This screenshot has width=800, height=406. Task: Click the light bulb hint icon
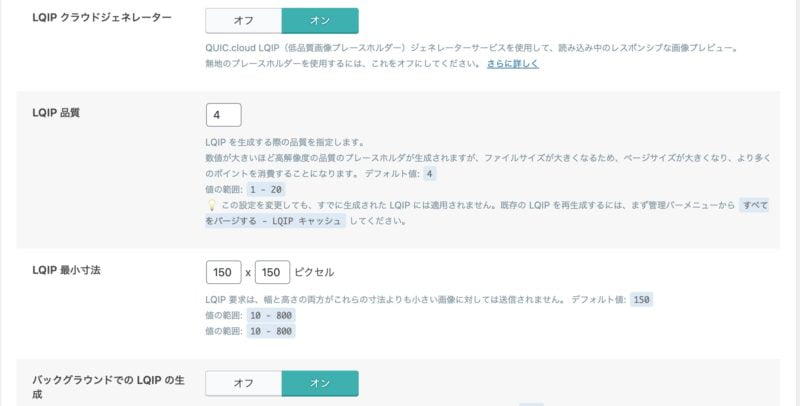(211, 205)
